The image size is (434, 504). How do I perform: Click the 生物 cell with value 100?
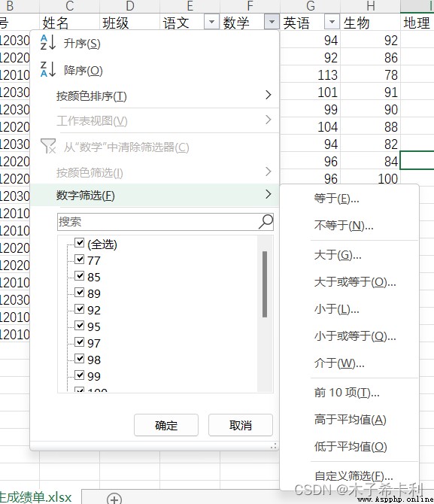click(370, 178)
